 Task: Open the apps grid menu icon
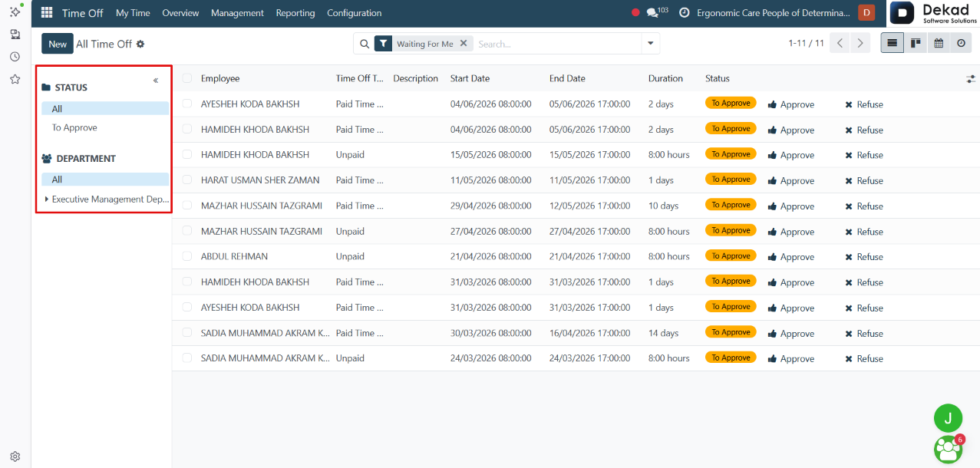coord(47,13)
